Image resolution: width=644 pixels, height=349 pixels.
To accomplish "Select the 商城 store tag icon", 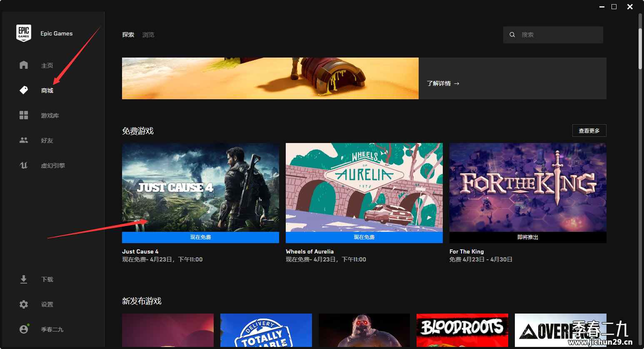I will [24, 90].
